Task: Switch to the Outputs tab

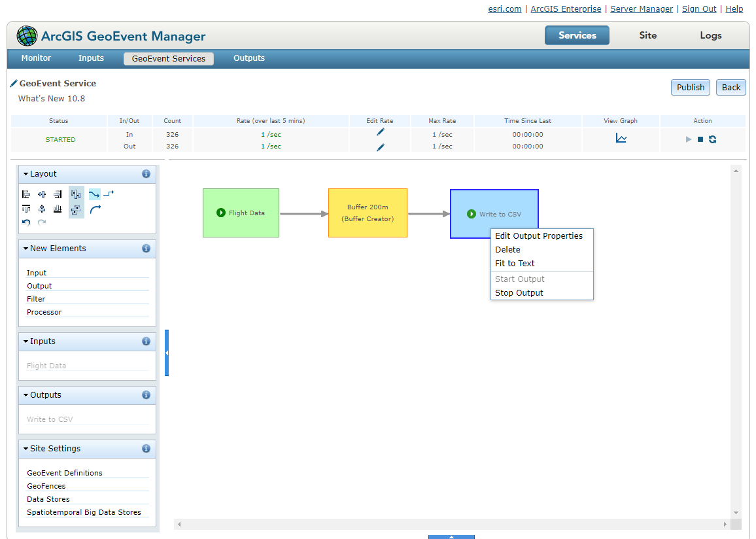Action: tap(249, 58)
